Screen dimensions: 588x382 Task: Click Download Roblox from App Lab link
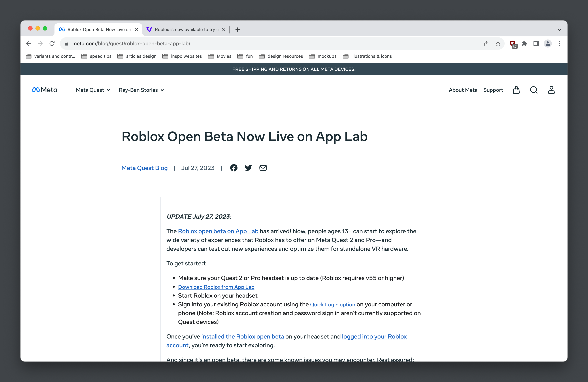pos(216,287)
